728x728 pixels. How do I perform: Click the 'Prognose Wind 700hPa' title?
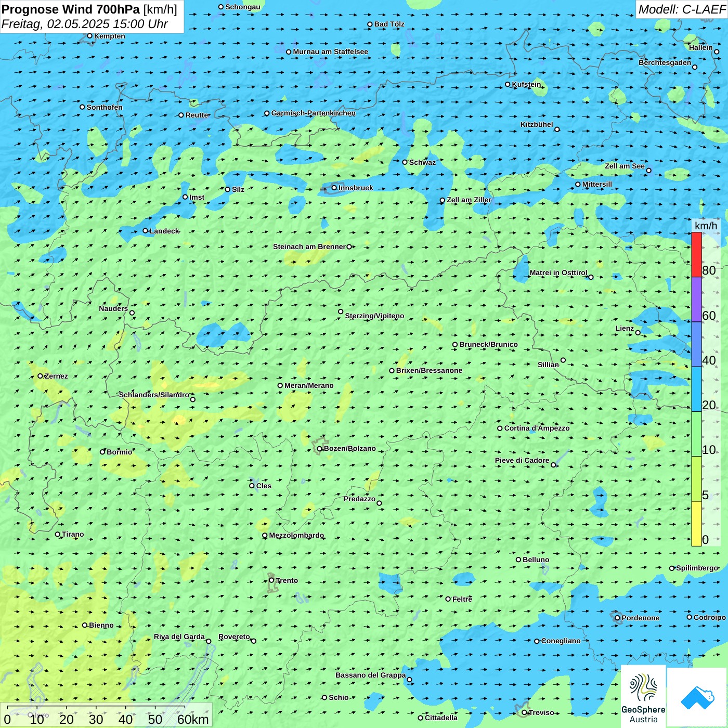pyautogui.click(x=71, y=9)
